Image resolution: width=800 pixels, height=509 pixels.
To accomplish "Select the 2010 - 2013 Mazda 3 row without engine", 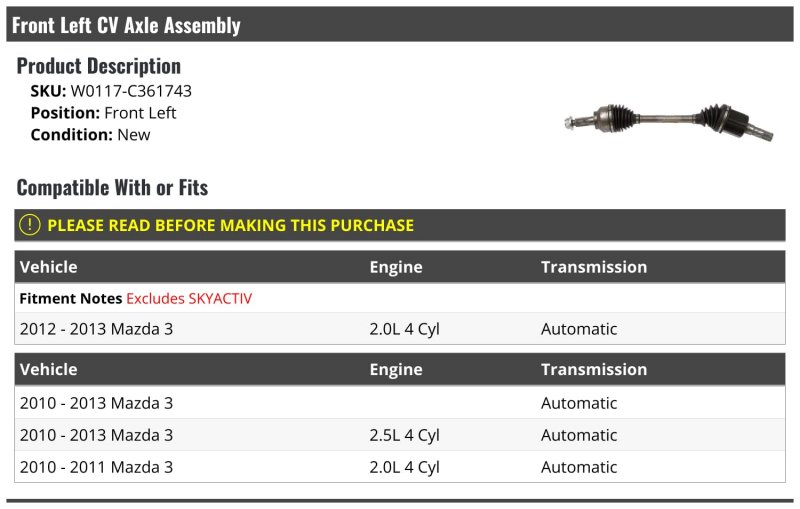I will pyautogui.click(x=400, y=403).
